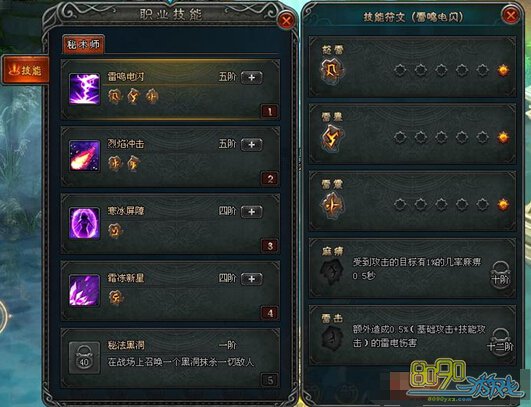The width and height of the screenshot is (531, 407).
Task: Click the locked 秘法黑洞 skill icon
Action: (x=85, y=358)
